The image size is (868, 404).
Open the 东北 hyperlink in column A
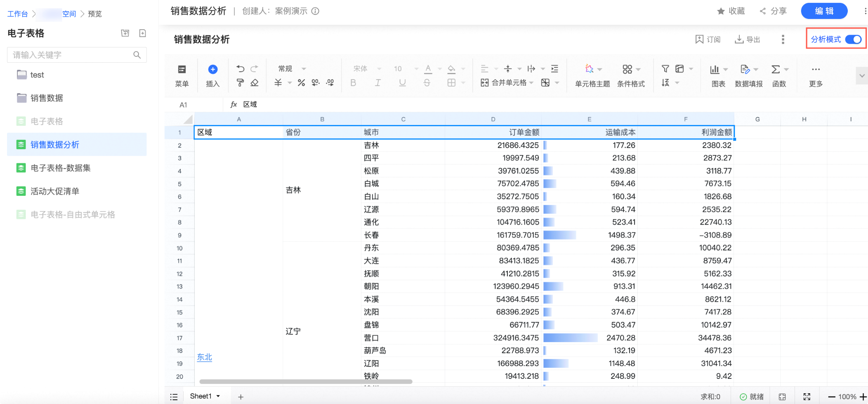204,357
